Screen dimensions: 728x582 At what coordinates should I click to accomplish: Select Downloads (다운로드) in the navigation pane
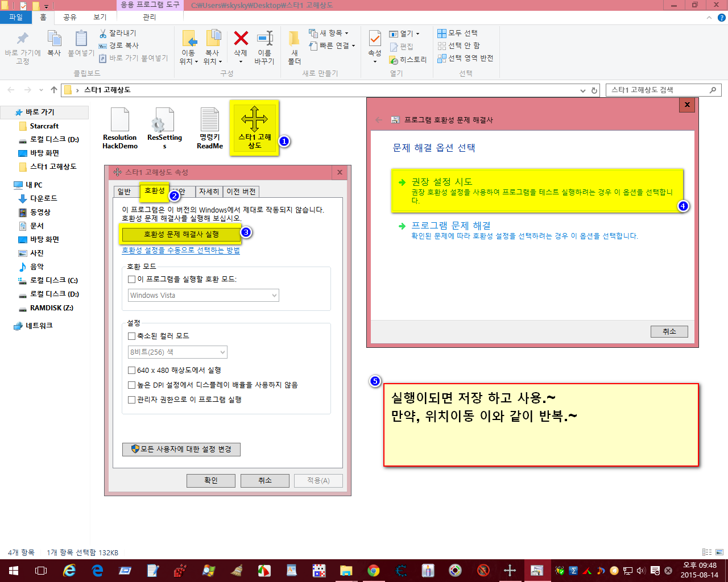pos(43,198)
